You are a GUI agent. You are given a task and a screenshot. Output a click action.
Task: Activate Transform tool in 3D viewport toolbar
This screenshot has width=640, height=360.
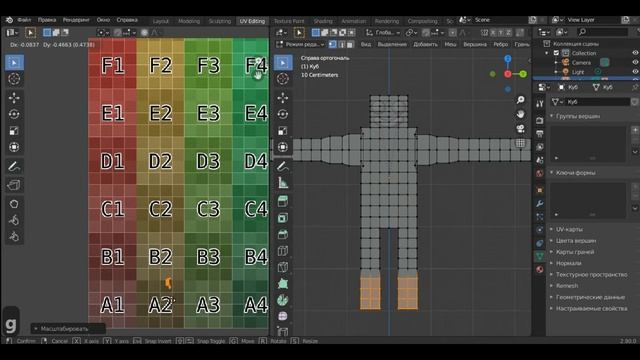coord(283,147)
